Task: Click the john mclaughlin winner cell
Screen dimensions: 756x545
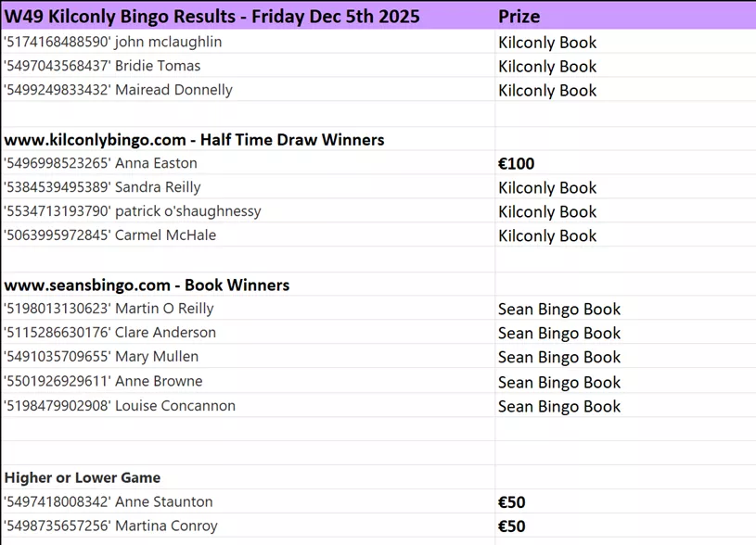Action: click(113, 42)
